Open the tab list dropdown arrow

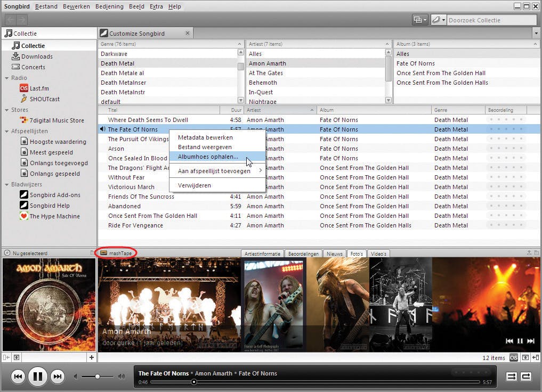(536, 34)
